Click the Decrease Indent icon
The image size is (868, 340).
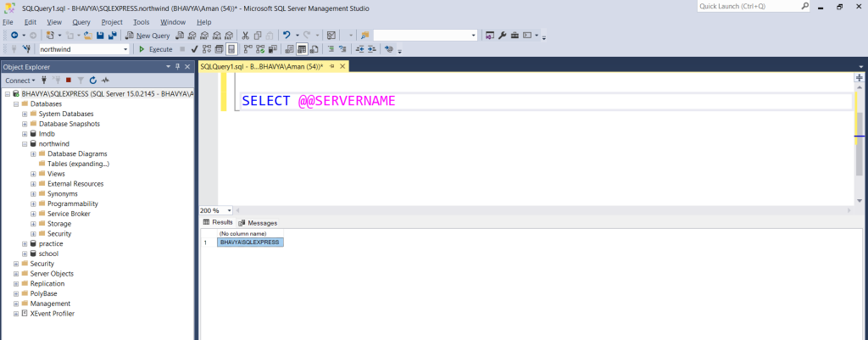pos(359,49)
